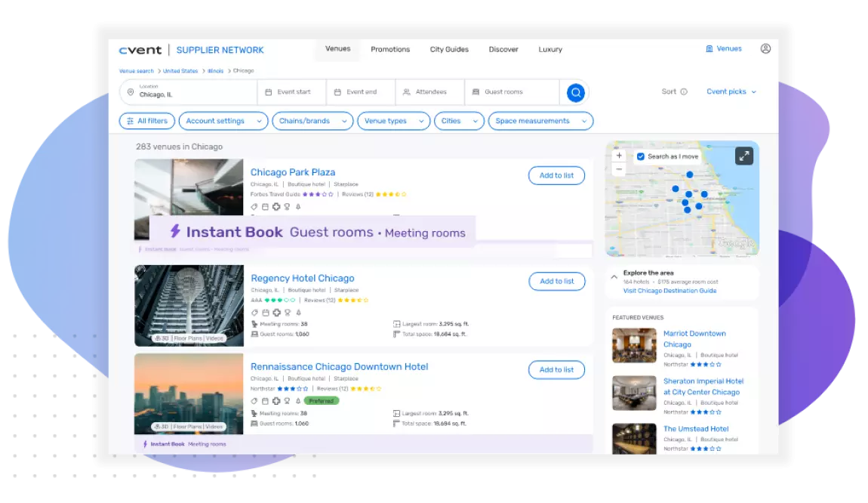Toggle the Search as I move checkbox
The height and width of the screenshot is (503, 868).
point(641,157)
